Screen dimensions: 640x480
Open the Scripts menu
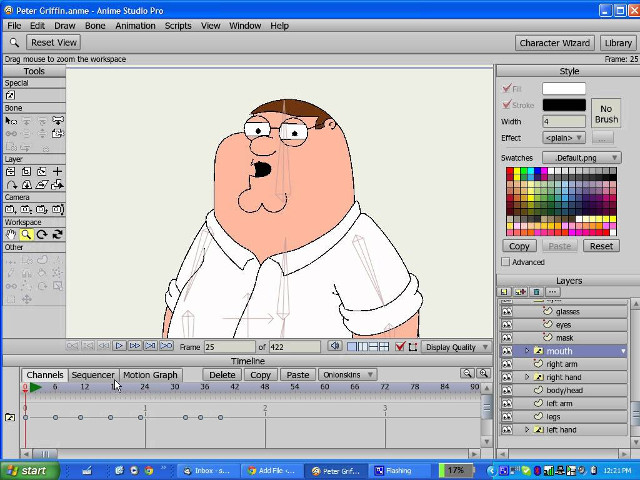178,26
